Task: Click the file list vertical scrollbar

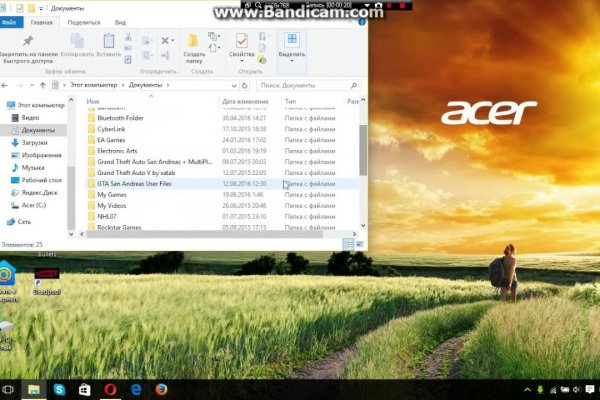Action: click(x=361, y=140)
